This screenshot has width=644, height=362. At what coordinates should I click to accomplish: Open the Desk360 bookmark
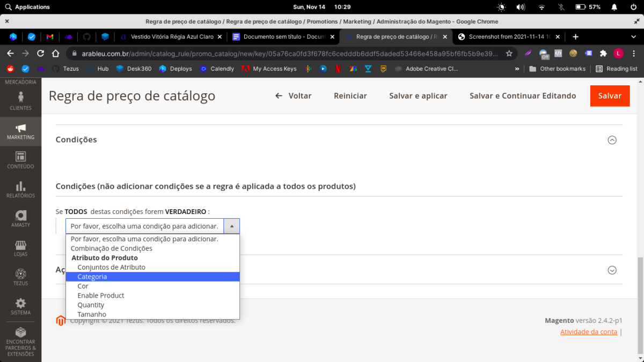click(134, 69)
